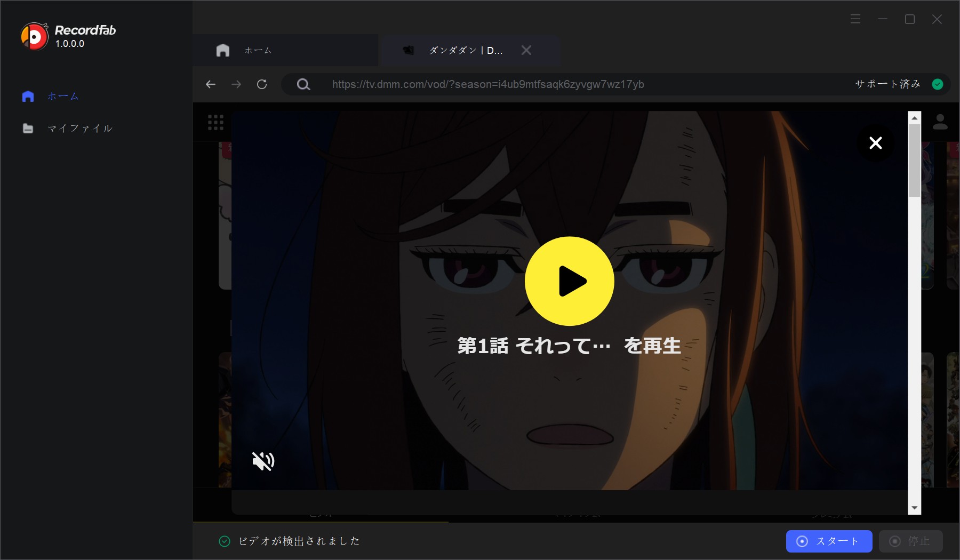Click the 第1話 それって… を再生 label
The width and height of the screenshot is (960, 560).
pyautogui.click(x=569, y=346)
